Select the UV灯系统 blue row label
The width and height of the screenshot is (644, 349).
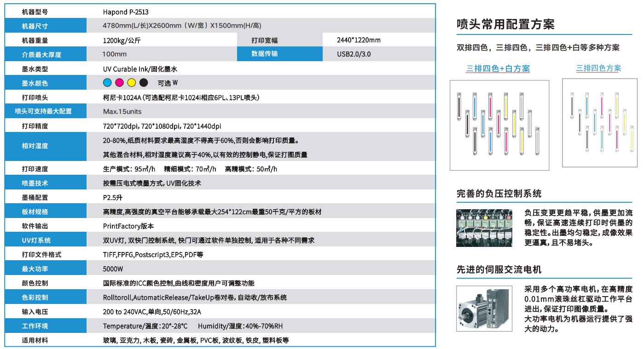[46, 240]
